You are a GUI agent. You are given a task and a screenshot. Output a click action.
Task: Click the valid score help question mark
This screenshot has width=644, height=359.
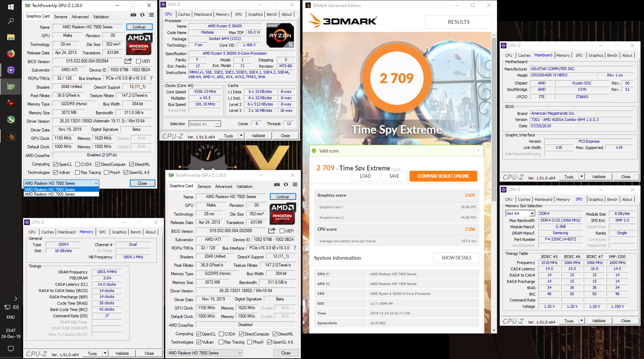point(478,151)
